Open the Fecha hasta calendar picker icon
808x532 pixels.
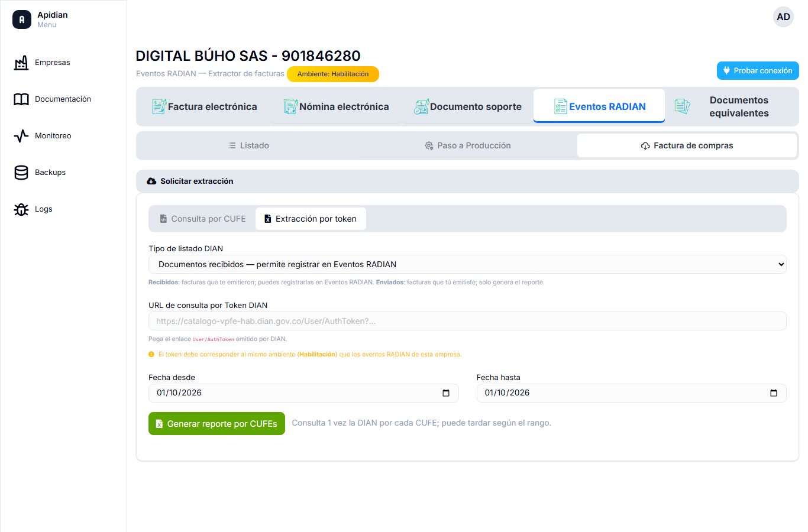tap(774, 393)
